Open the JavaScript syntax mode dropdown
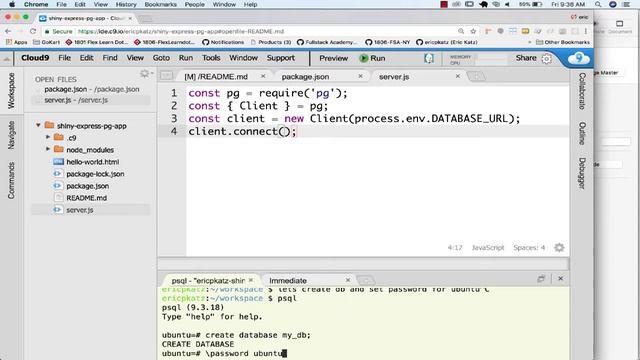Image resolution: width=640 pixels, height=360 pixels. (488, 248)
